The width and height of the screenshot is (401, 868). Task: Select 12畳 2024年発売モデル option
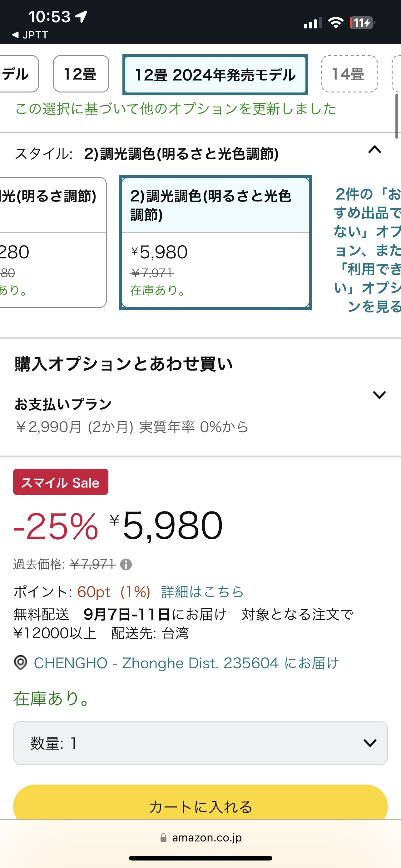215,74
